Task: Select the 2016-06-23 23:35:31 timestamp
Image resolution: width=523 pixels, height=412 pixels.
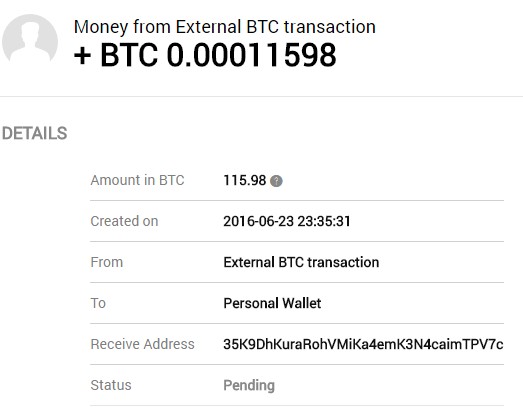Action: pos(287,221)
